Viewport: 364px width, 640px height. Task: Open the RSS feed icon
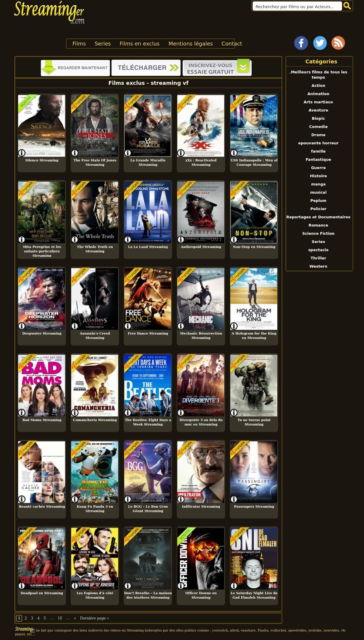tap(338, 43)
